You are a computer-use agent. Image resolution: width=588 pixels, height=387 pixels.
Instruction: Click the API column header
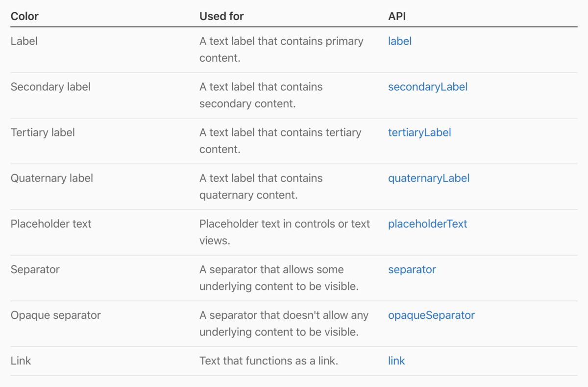397,16
